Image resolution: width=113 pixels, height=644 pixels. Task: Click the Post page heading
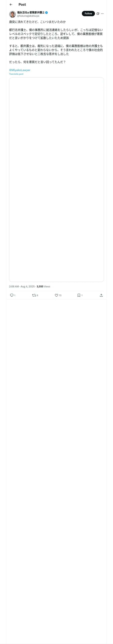[22, 5]
